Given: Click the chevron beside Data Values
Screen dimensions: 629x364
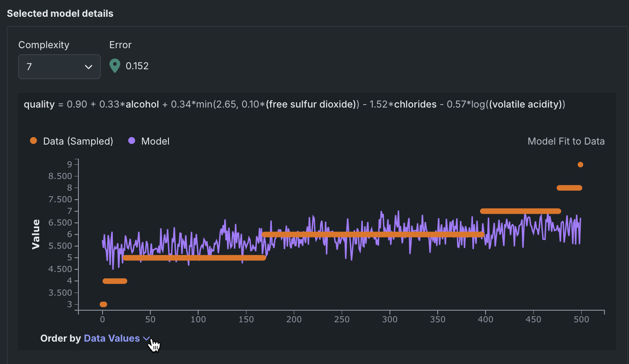Looking at the screenshot, I should point(146,339).
